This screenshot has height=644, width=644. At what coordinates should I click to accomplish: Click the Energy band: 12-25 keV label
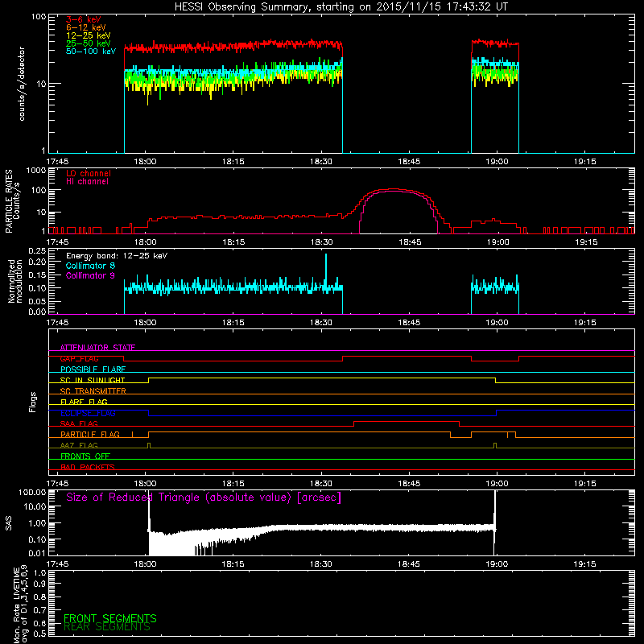click(117, 256)
